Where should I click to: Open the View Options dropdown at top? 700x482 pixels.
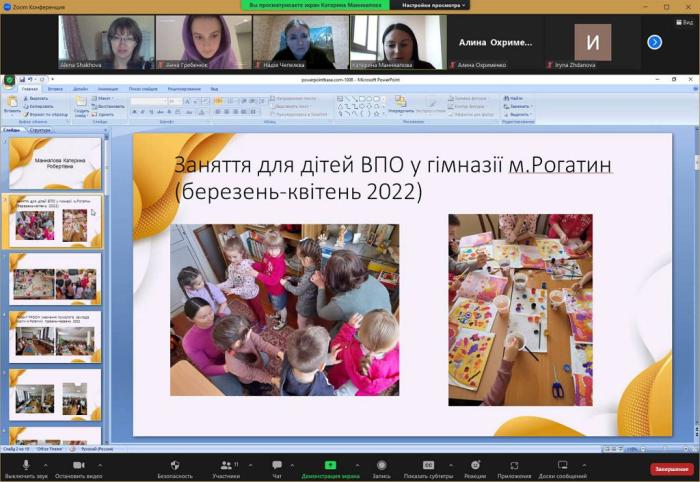(433, 5)
